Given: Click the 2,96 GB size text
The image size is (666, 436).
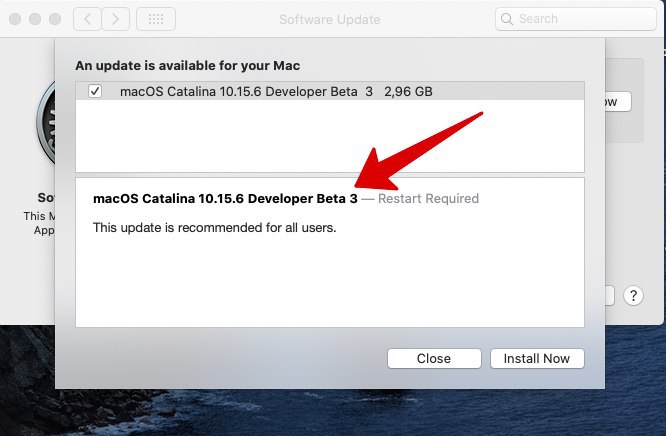Looking at the screenshot, I should click(x=408, y=91).
